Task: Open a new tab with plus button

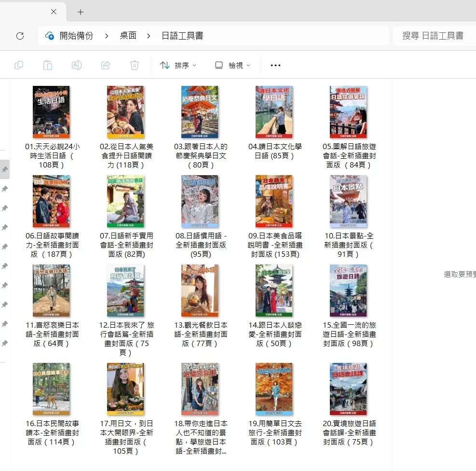Action: pyautogui.click(x=81, y=12)
